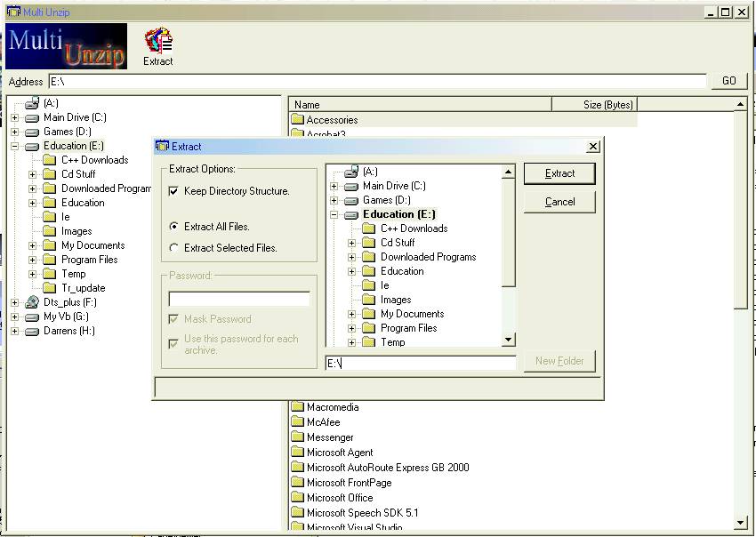Expand My Documents folder in left tree
Screen dimensions: 756x537
tap(33, 245)
